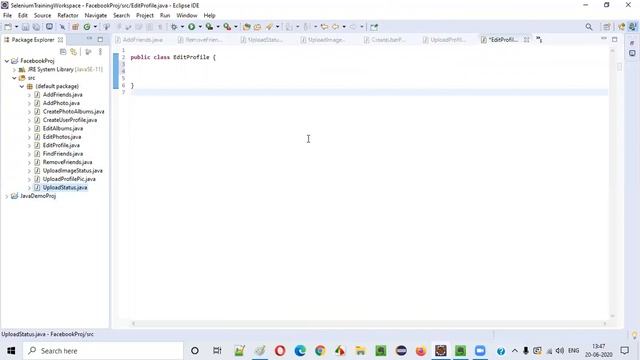Click inside the EditProfile class body line
Image resolution: width=640 pixels, height=360 pixels.
pos(369,71)
